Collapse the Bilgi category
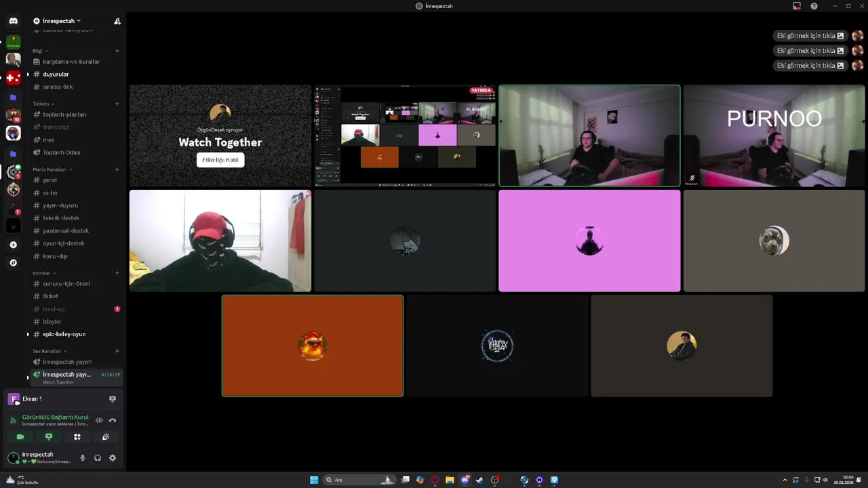The height and width of the screenshot is (488, 868). coord(40,51)
